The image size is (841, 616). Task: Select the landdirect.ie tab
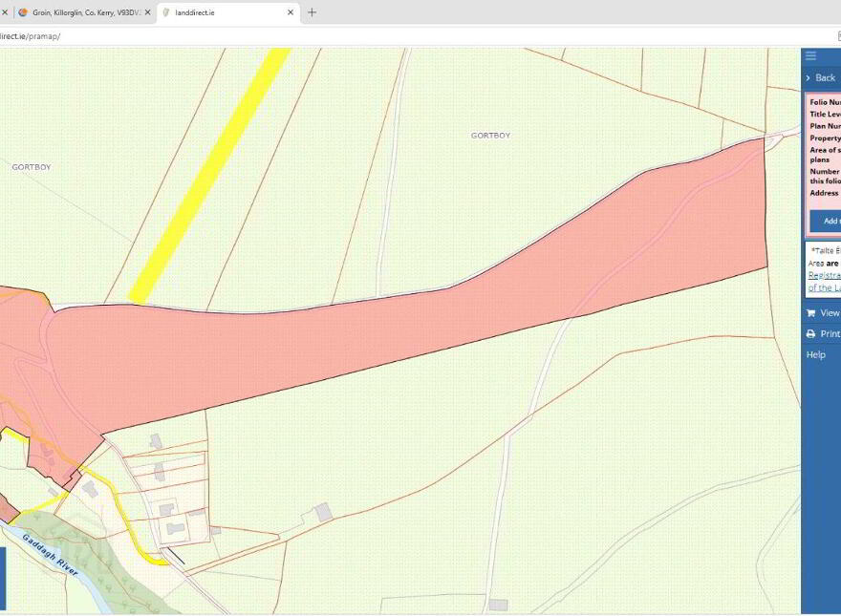click(228, 12)
